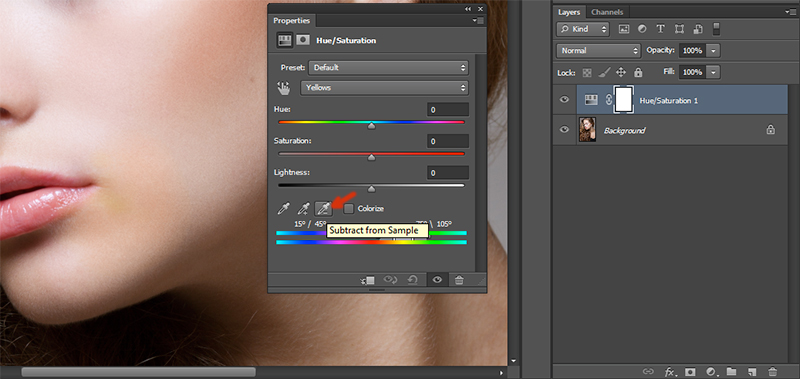Lock image pixels with brush icon
Viewport: 800px width, 379px height.
click(604, 72)
